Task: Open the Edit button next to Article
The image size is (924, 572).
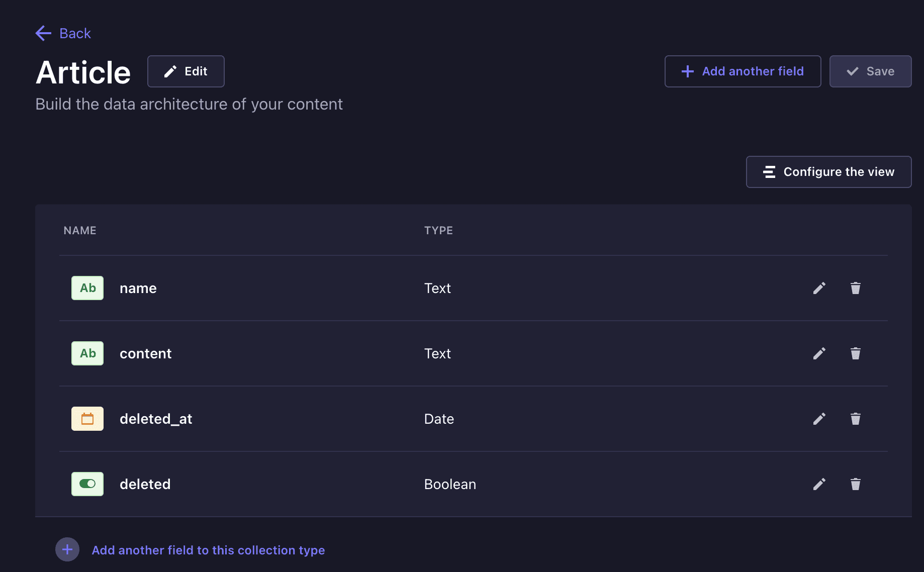Action: coord(186,71)
